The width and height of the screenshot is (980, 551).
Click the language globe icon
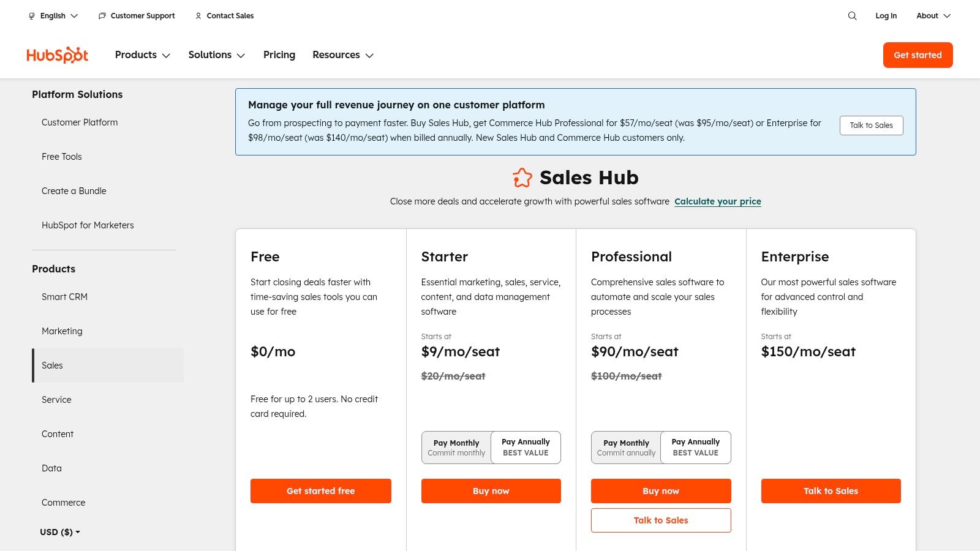tap(31, 16)
